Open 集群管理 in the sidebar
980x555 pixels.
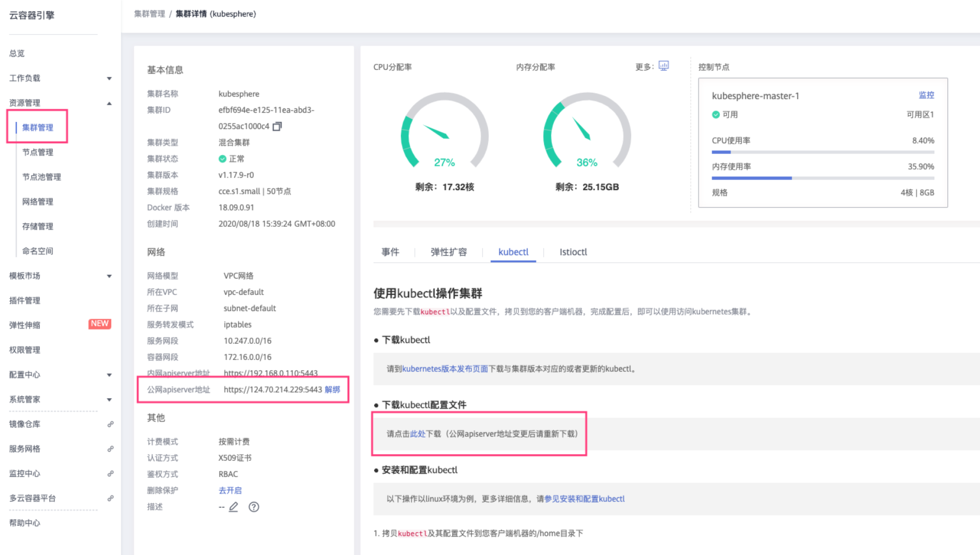(x=37, y=127)
